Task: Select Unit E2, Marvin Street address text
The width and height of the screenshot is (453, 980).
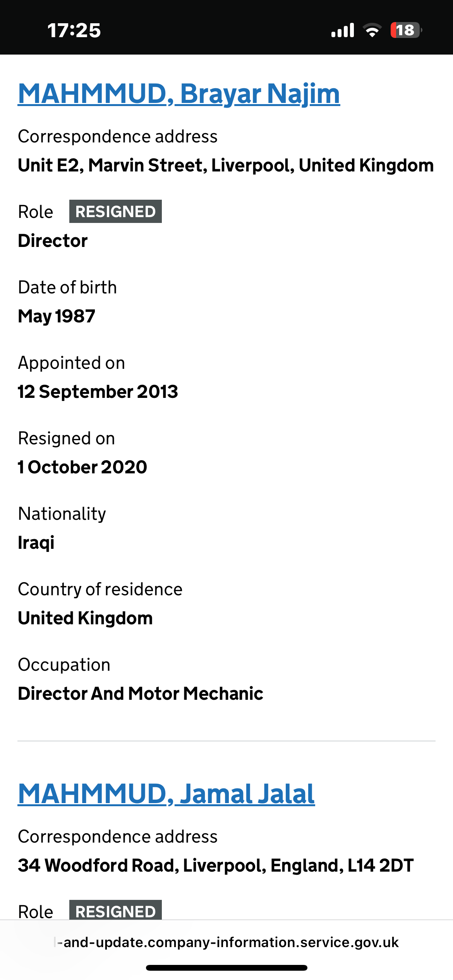Action: (x=226, y=166)
